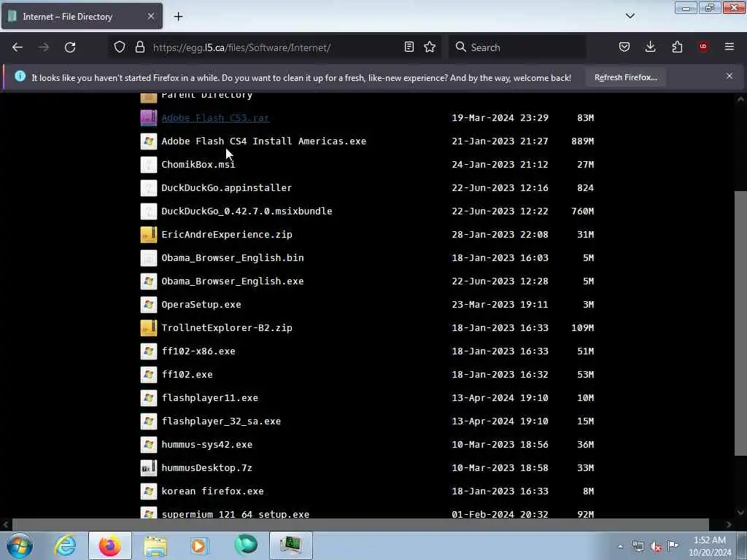Select date 01-Feb-2024 20:32 of supermium
This screenshot has height=560, width=747.
point(500,514)
